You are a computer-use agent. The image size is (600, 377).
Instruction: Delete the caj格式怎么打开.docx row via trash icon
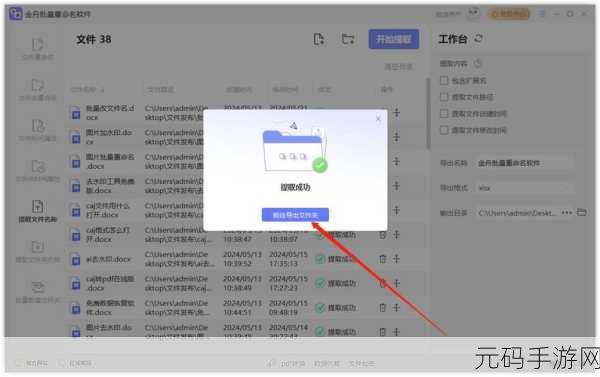coord(382,235)
